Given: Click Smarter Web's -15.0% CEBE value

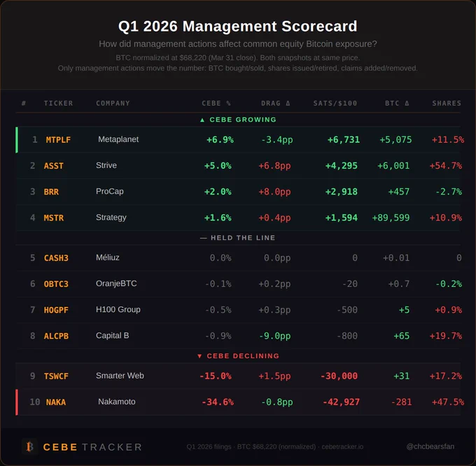Looking at the screenshot, I should coord(215,376).
